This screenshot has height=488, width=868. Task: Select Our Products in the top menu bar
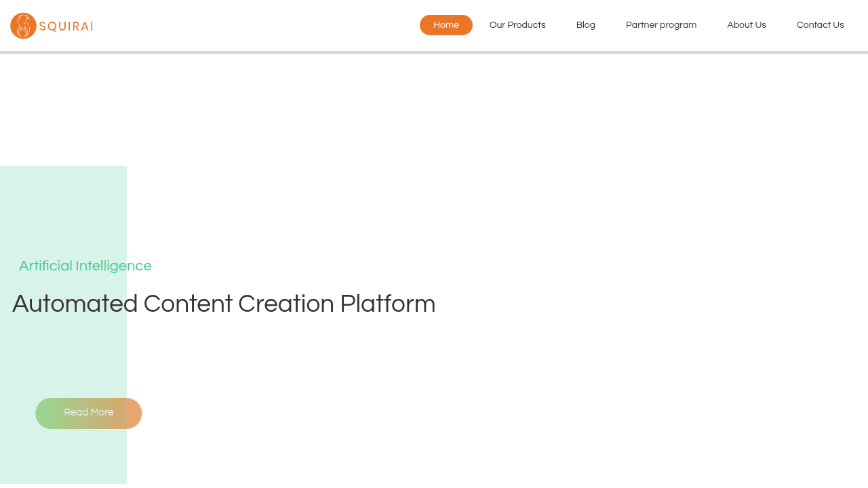tap(517, 24)
